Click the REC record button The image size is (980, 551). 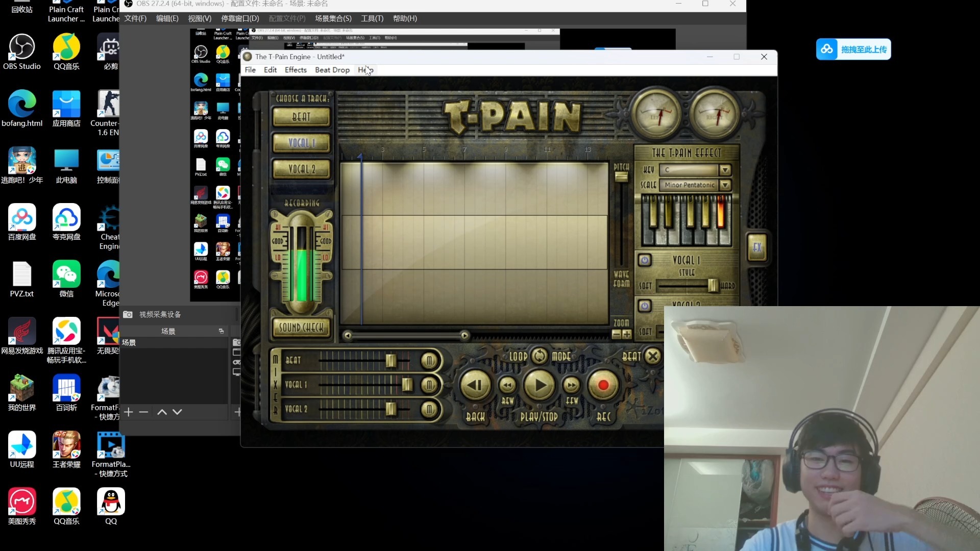tap(603, 385)
